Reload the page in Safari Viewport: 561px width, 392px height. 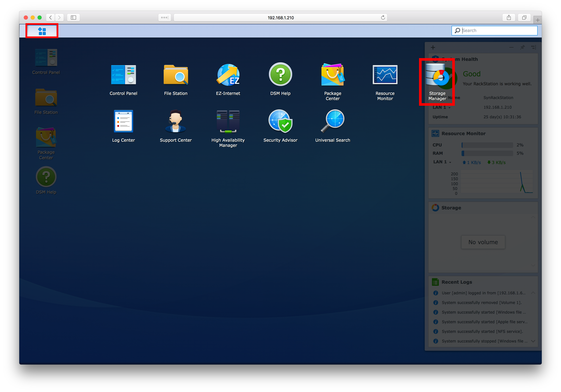pos(383,18)
